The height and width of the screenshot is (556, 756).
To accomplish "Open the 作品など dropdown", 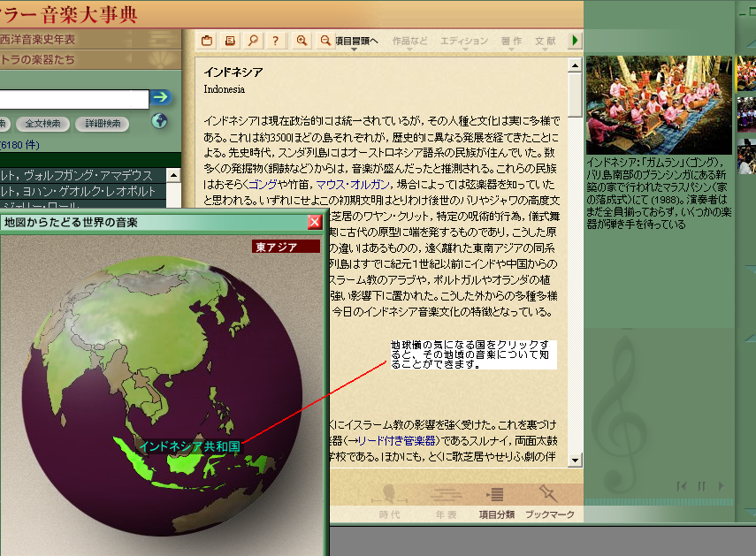I will (x=410, y=40).
